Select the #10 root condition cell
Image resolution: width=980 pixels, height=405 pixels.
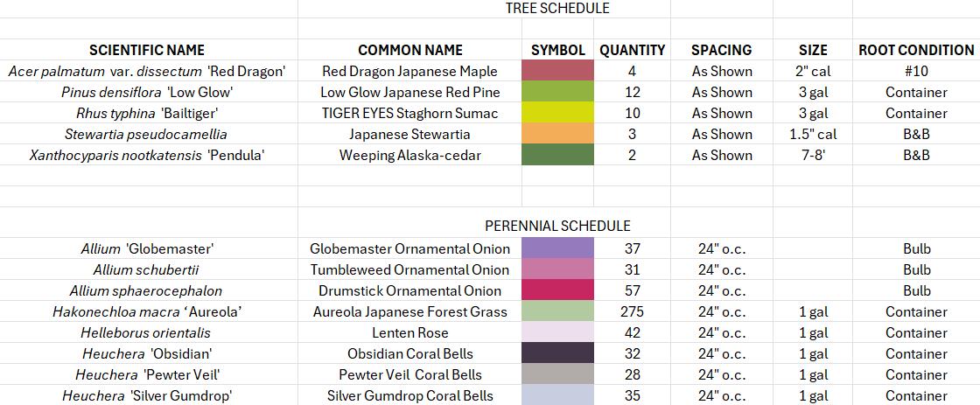click(x=915, y=71)
